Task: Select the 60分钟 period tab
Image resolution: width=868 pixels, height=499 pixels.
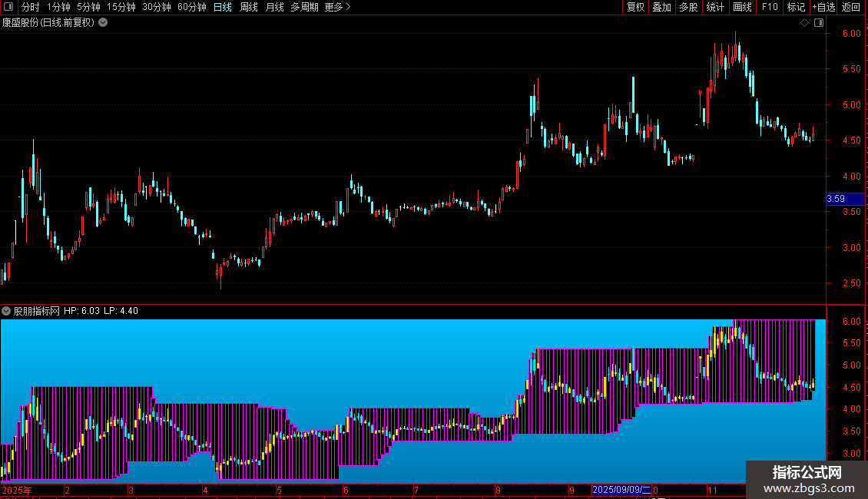Action: pos(192,7)
